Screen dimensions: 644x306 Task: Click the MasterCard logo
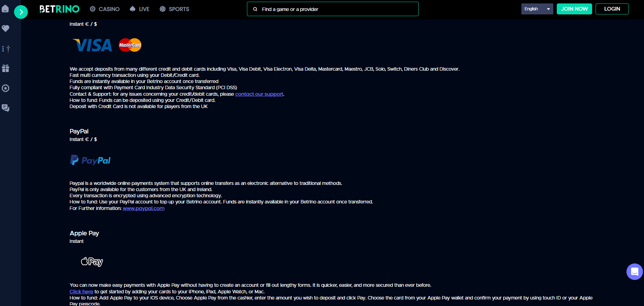(x=130, y=45)
